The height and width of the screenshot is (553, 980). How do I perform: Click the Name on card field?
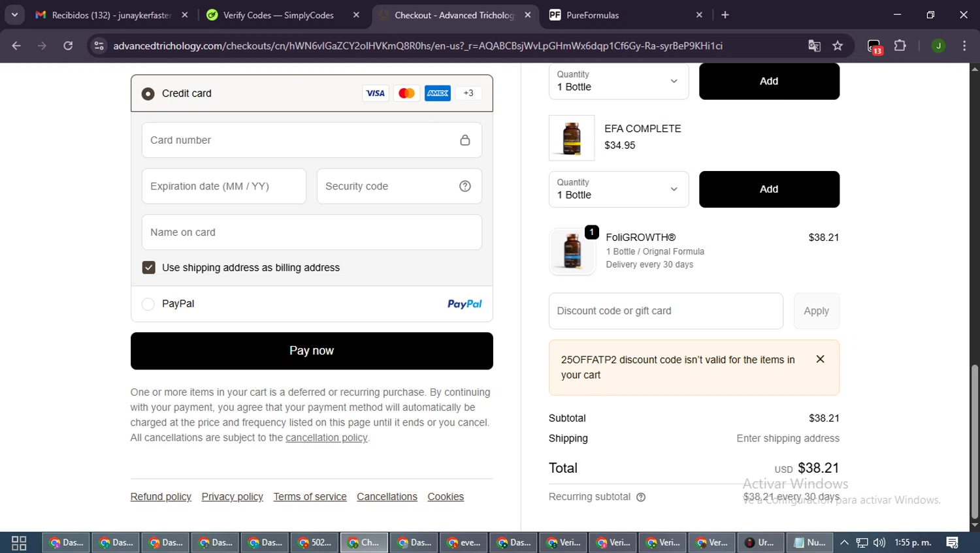[312, 232]
